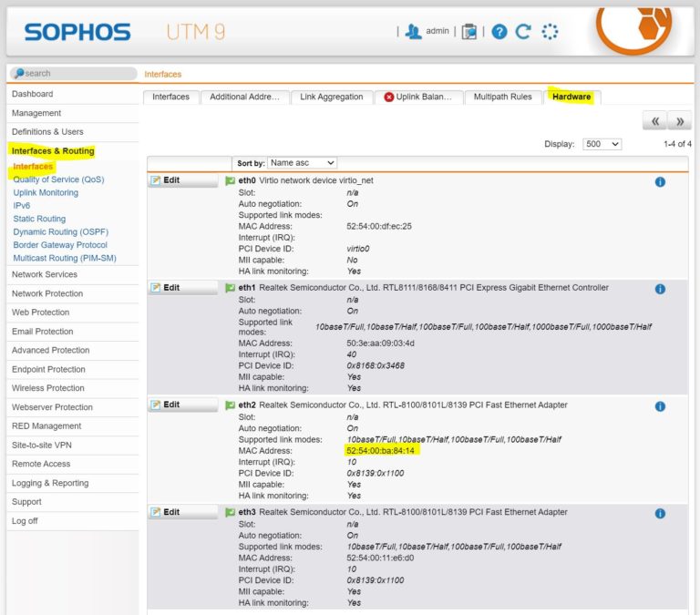Open RED Management menu
The image size is (700, 615).
point(73,426)
